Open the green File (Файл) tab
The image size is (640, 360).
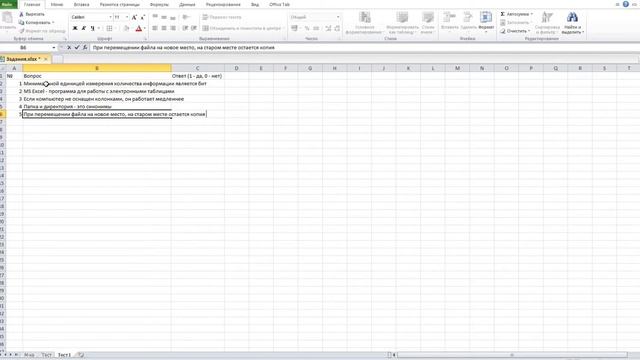8,4
